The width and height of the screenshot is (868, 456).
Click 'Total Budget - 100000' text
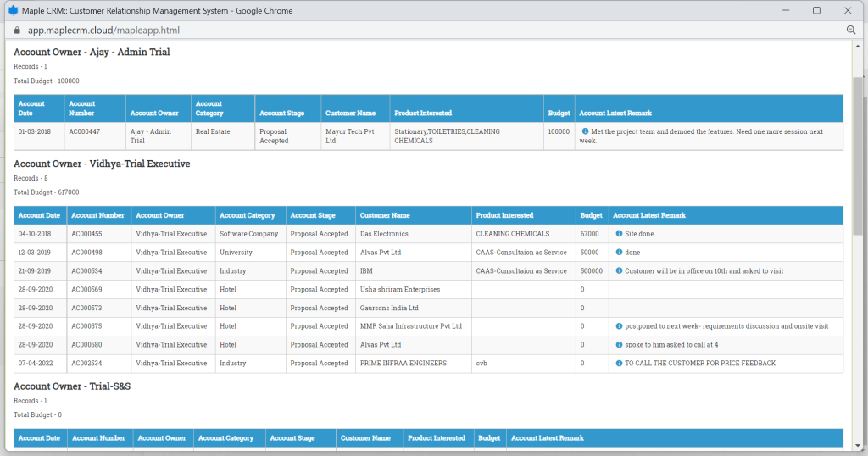[47, 81]
